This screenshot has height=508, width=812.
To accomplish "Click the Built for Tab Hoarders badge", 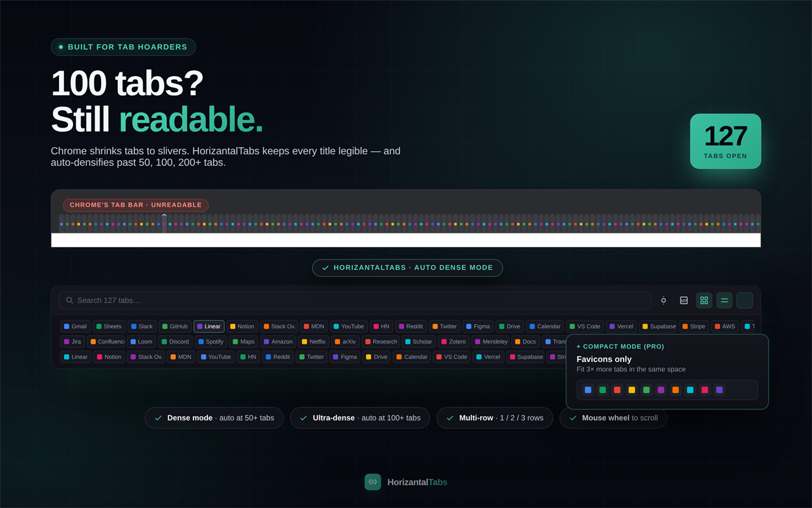I will 123,47.
